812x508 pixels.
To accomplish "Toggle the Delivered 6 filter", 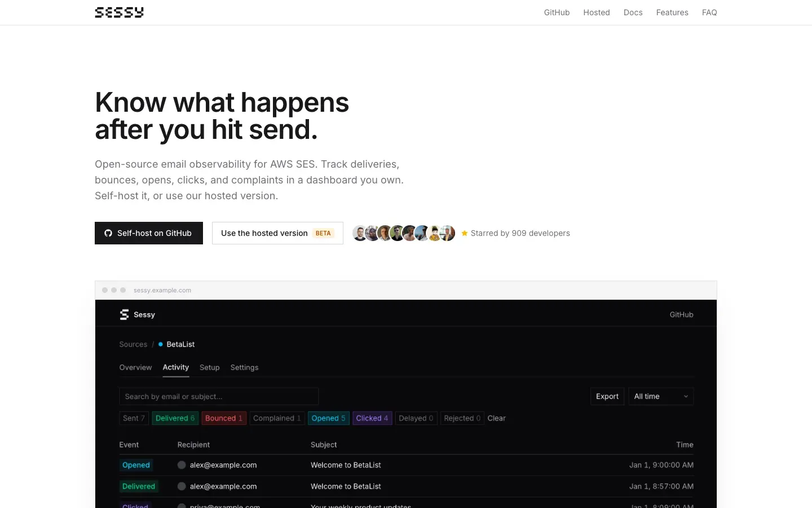I will coord(175,418).
